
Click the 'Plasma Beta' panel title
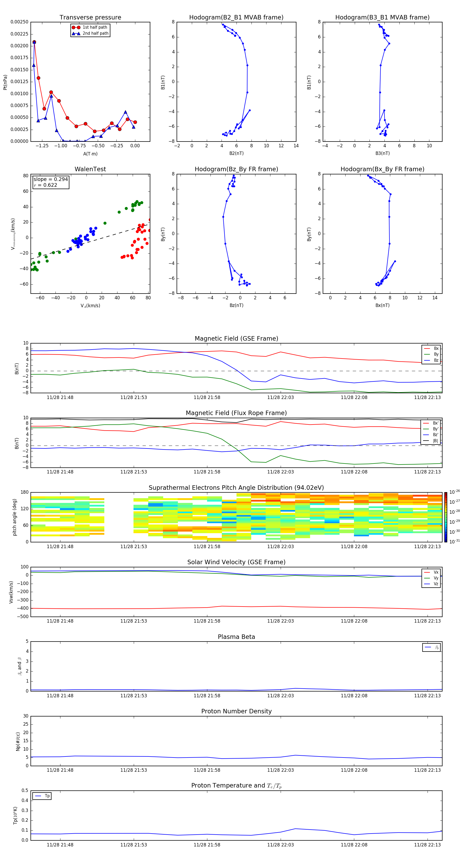tap(236, 637)
